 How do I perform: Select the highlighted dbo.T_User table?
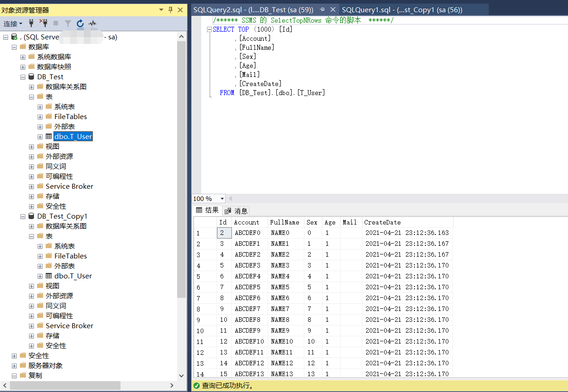pyautogui.click(x=73, y=136)
